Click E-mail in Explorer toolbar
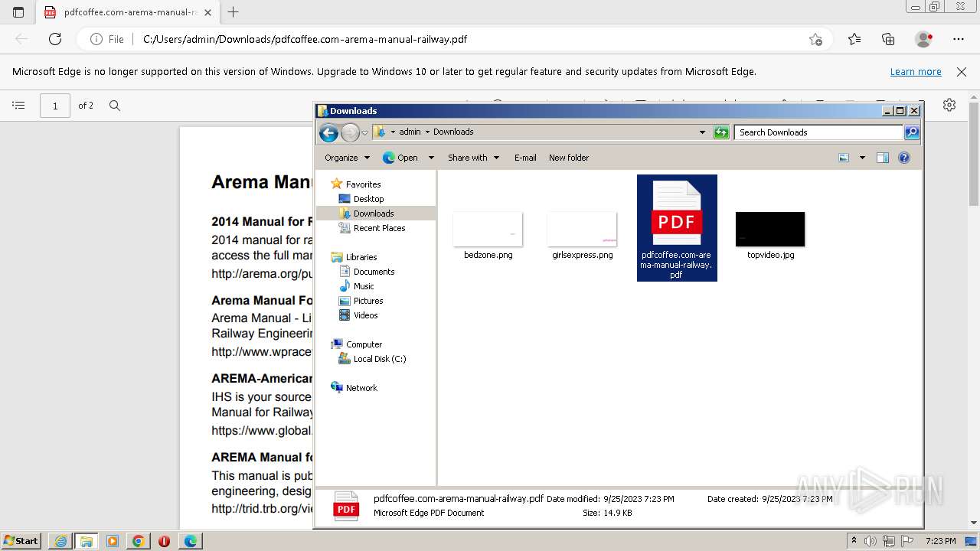 click(x=525, y=158)
